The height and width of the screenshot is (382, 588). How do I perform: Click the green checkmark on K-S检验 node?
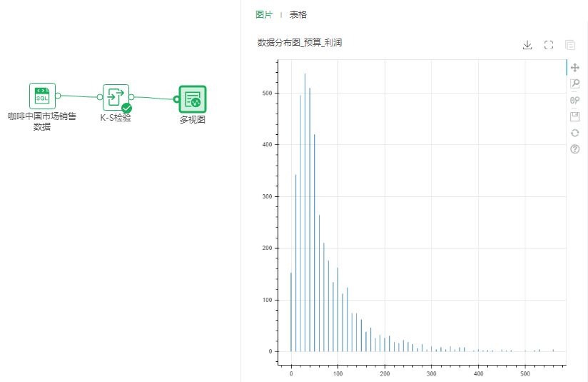[x=126, y=109]
